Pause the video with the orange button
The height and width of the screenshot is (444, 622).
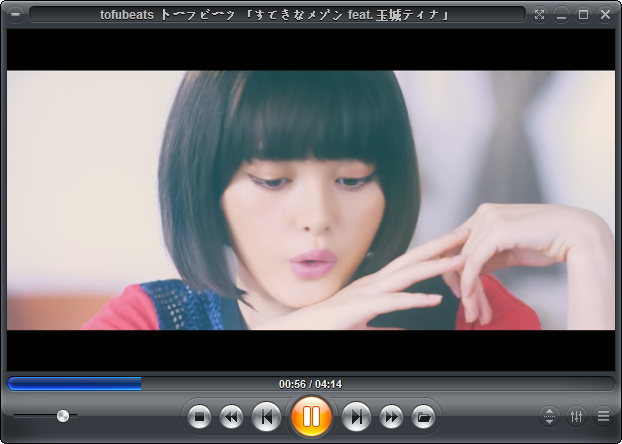coord(311,416)
